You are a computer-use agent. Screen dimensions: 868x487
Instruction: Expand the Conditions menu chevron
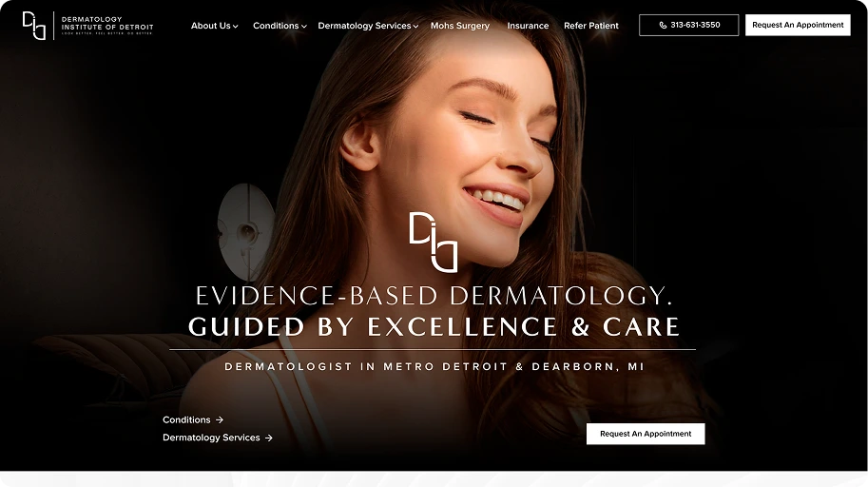coord(304,26)
